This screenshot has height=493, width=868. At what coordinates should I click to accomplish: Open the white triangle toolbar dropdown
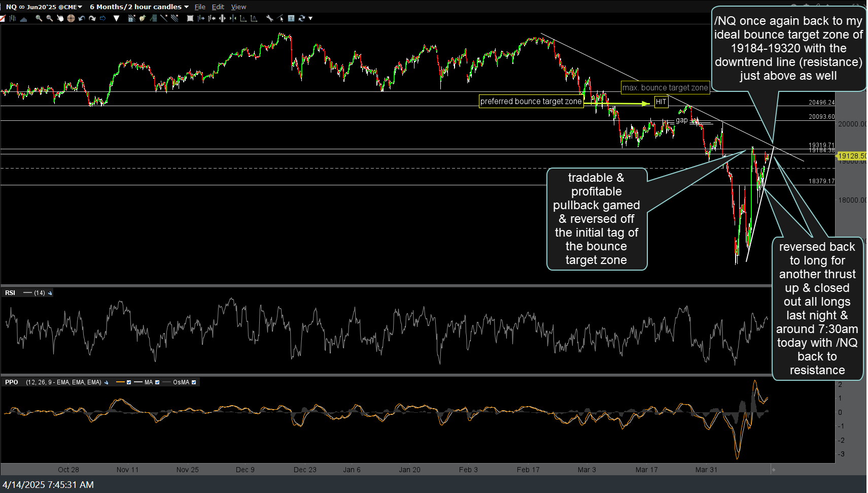116,18
